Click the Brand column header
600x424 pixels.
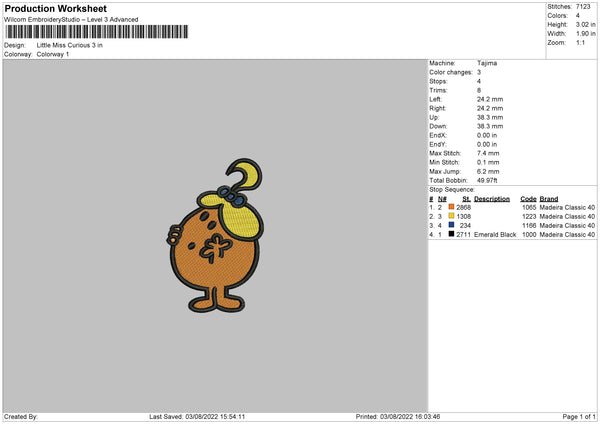click(549, 199)
